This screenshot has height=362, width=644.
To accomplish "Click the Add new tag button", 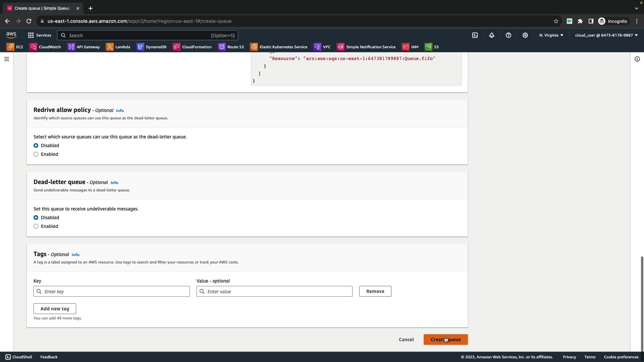I will click(x=55, y=309).
